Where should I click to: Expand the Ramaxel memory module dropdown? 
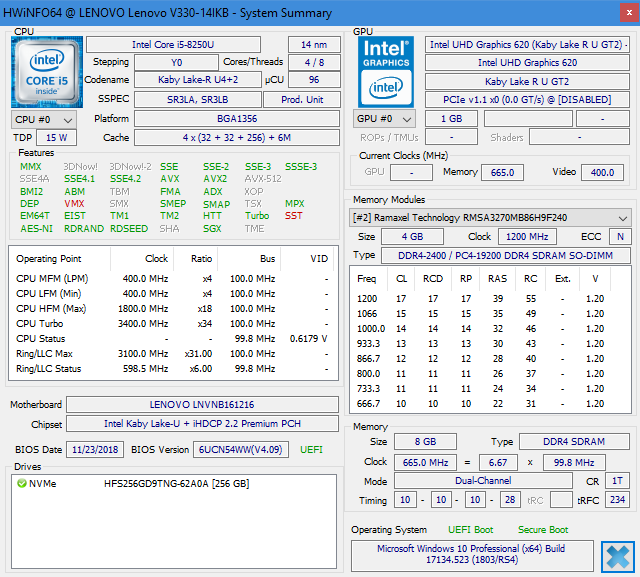point(490,217)
